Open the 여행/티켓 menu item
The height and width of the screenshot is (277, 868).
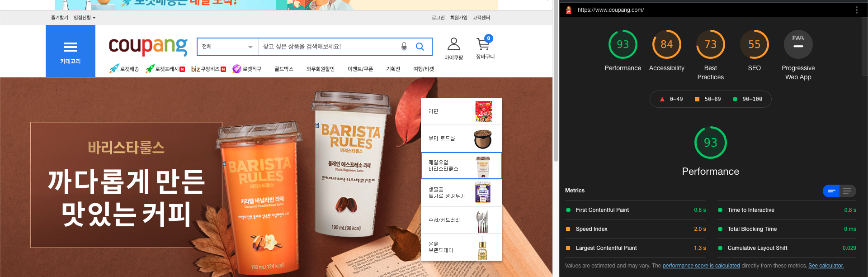click(423, 69)
